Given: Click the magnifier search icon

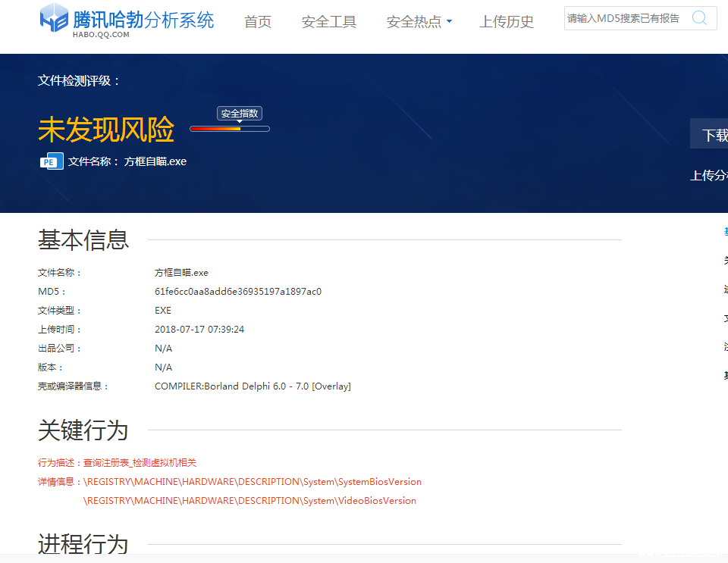Looking at the screenshot, I should click(699, 18).
